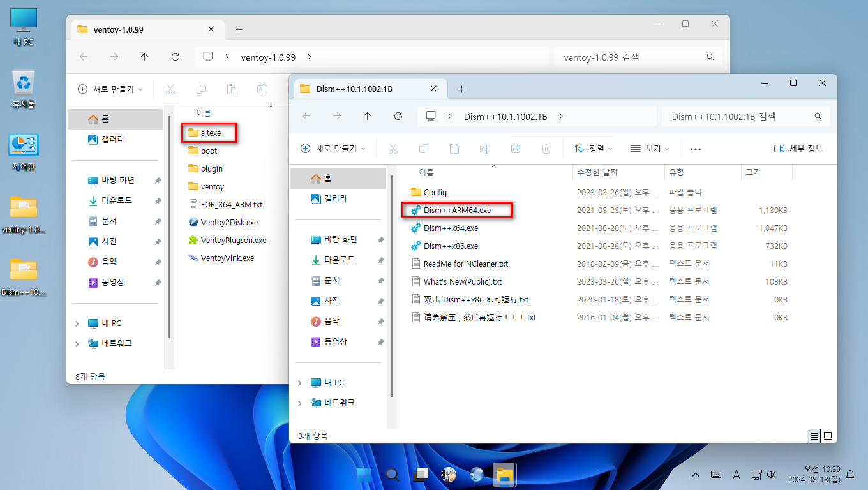Open 제어판 control panel desktop icon
Screen dimensions: 868x490
tap(24, 151)
